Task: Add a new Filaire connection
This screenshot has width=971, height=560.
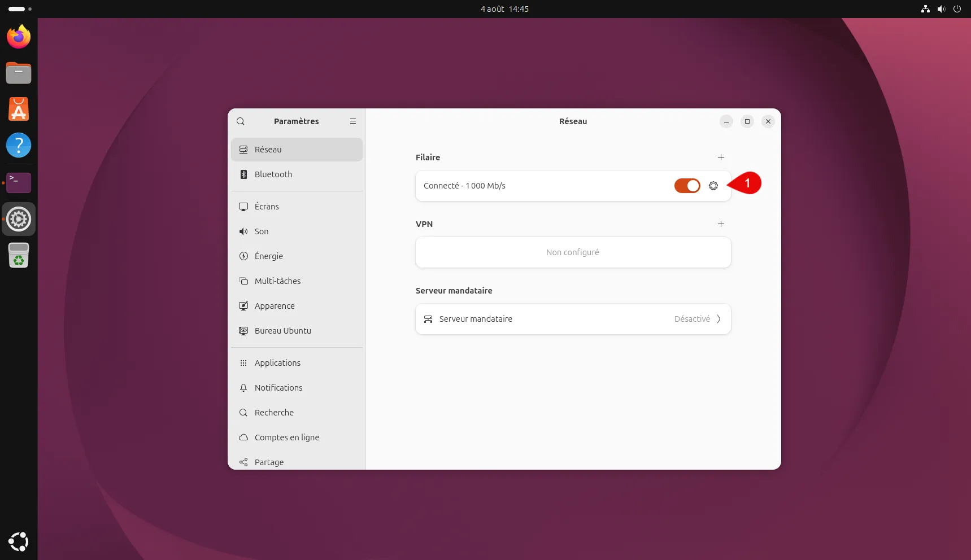Action: (721, 158)
